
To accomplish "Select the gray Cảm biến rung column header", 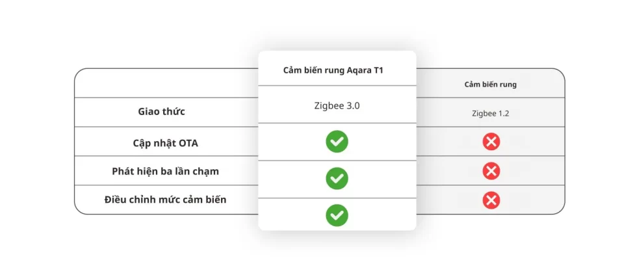I will pyautogui.click(x=491, y=85).
